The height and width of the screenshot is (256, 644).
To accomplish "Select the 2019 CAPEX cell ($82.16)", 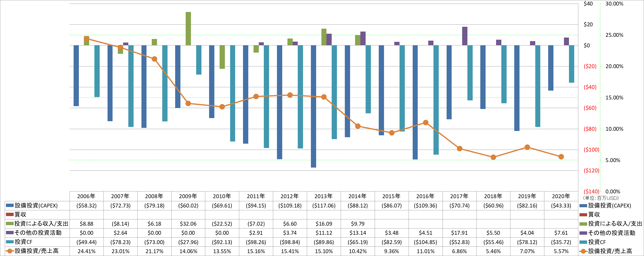I will point(527,206).
